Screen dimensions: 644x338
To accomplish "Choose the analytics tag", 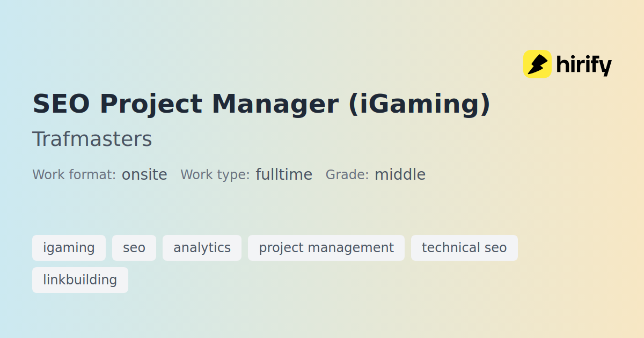I will coord(202,248).
